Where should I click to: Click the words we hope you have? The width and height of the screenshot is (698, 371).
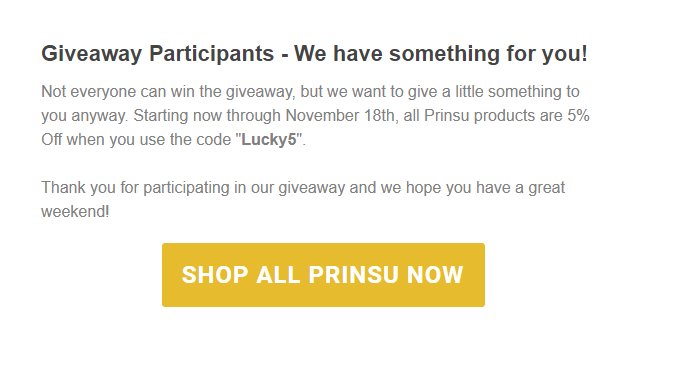[446, 188]
